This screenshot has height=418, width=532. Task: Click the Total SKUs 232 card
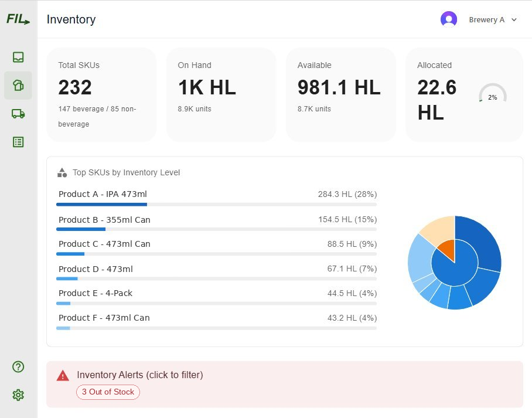(x=101, y=94)
